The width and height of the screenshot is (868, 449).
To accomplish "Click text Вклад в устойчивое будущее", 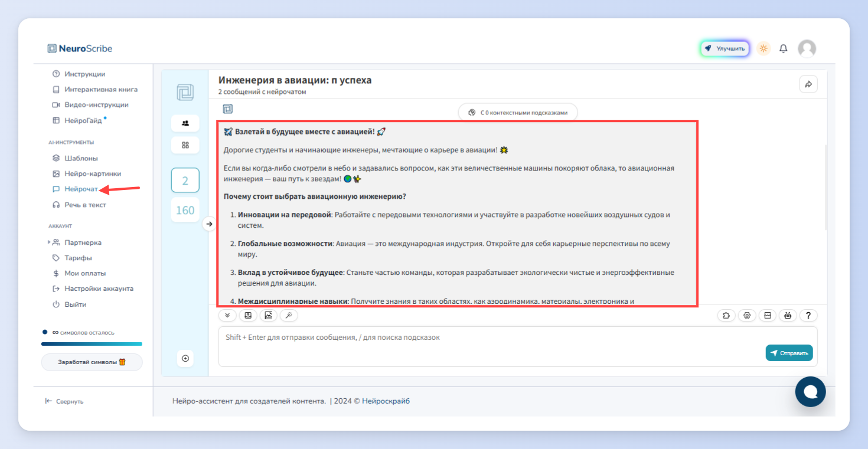I will 291,273.
